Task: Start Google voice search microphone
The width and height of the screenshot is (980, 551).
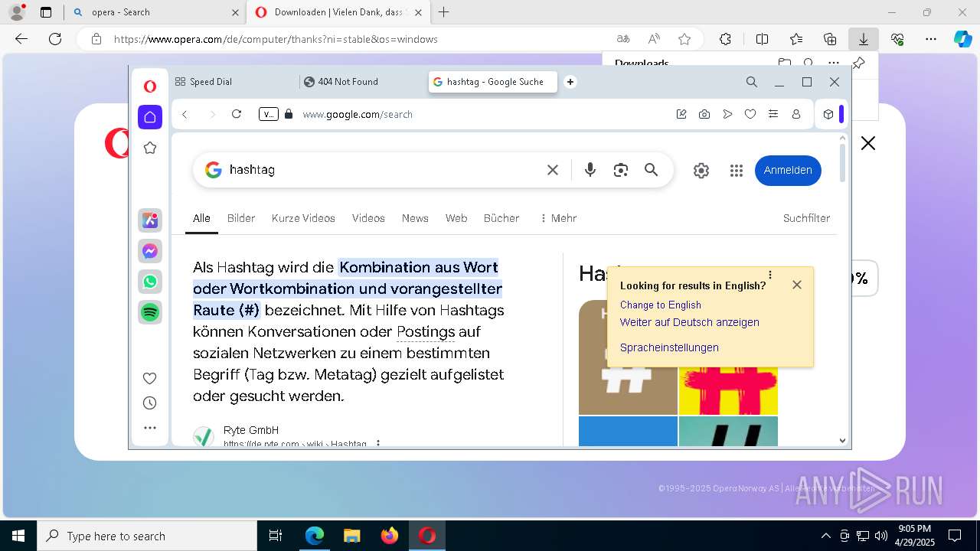Action: [x=590, y=170]
